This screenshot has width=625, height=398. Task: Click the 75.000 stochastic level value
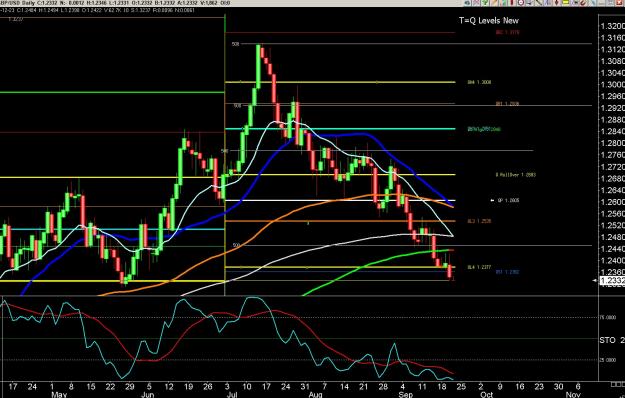click(607, 318)
